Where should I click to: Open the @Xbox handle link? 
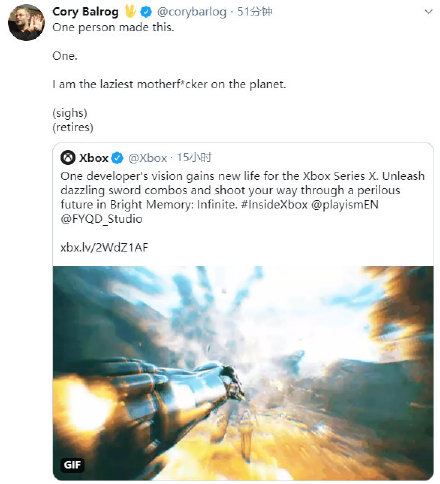click(148, 158)
